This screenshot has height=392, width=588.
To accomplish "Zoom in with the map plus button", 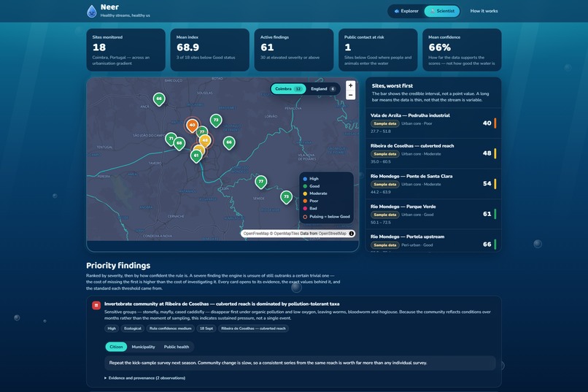I will click(x=350, y=85).
